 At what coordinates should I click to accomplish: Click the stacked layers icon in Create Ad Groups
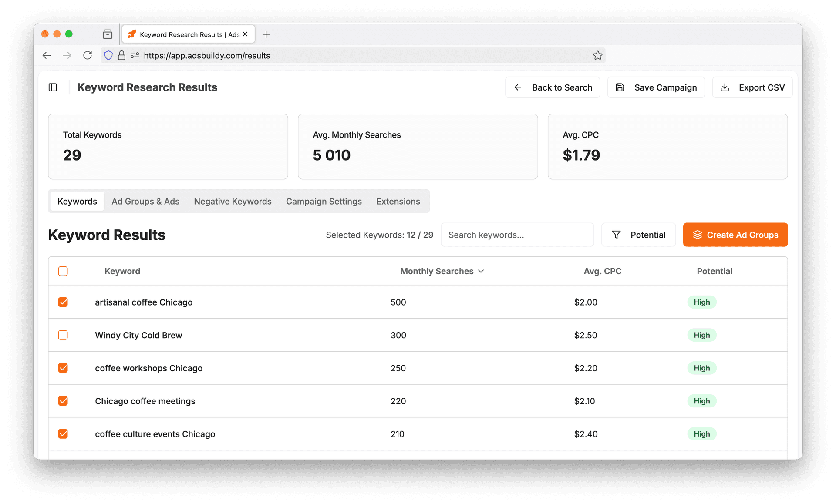[x=698, y=235]
